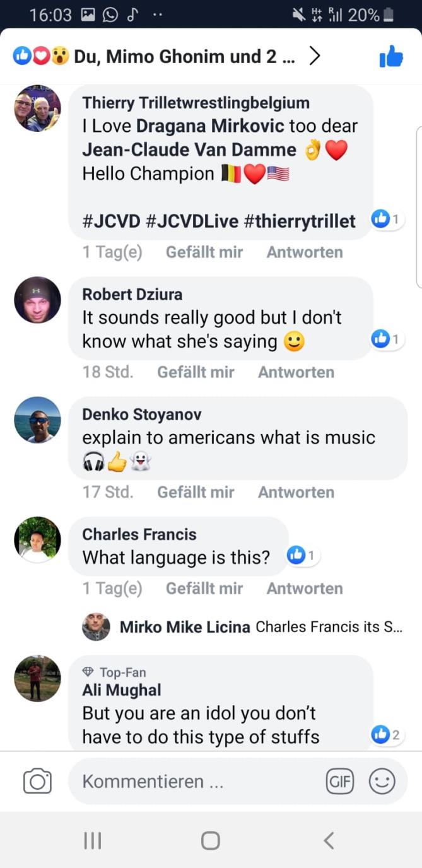Open the emoji smiley picker
Image resolution: width=422 pixels, height=868 pixels.
(x=382, y=782)
